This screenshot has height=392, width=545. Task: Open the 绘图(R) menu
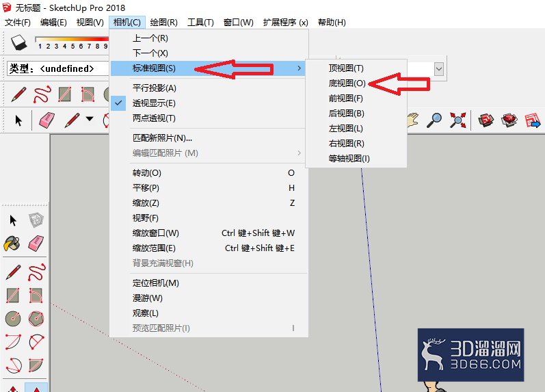[x=163, y=23]
